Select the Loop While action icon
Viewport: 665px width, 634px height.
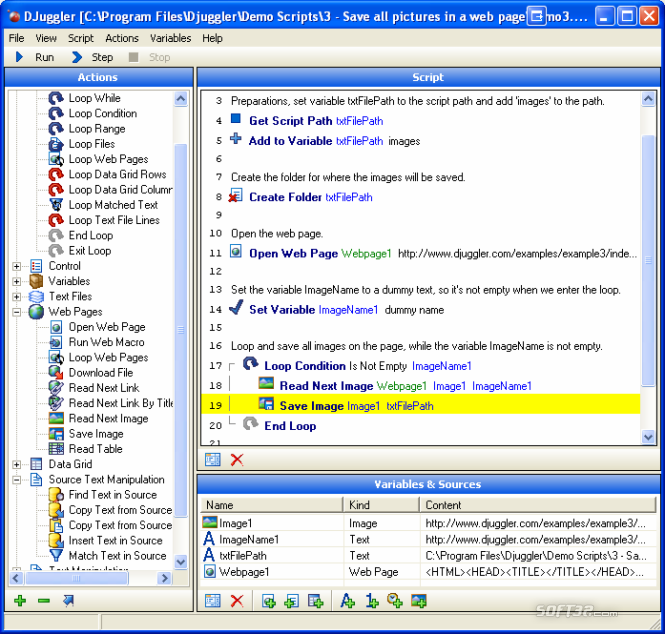tap(56, 98)
